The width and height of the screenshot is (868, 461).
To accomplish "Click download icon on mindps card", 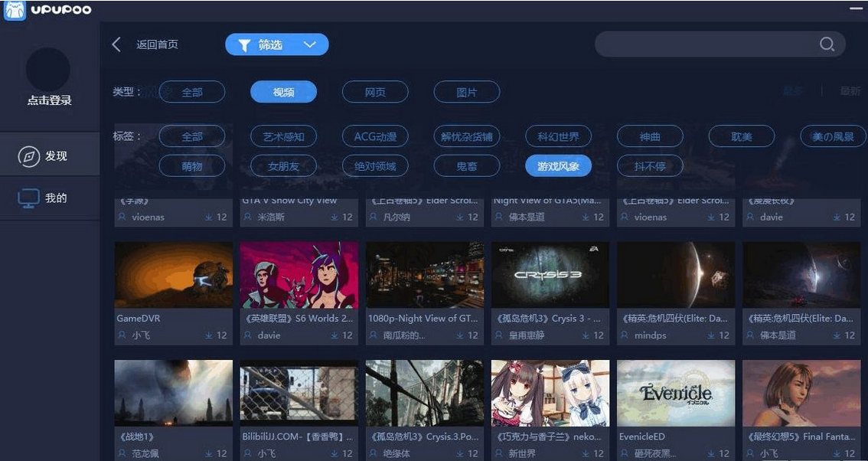I will (x=711, y=335).
